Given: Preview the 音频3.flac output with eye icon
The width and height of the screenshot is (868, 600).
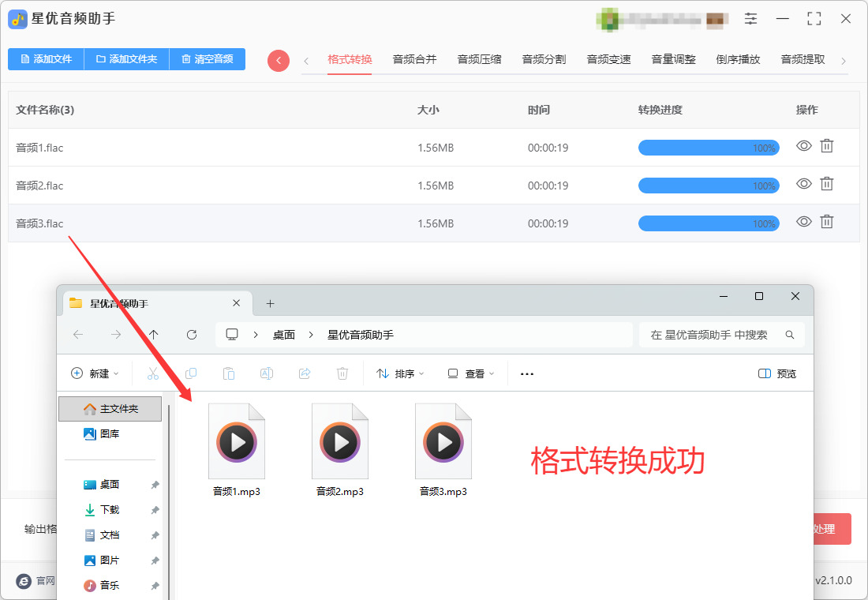Looking at the screenshot, I should [x=804, y=222].
